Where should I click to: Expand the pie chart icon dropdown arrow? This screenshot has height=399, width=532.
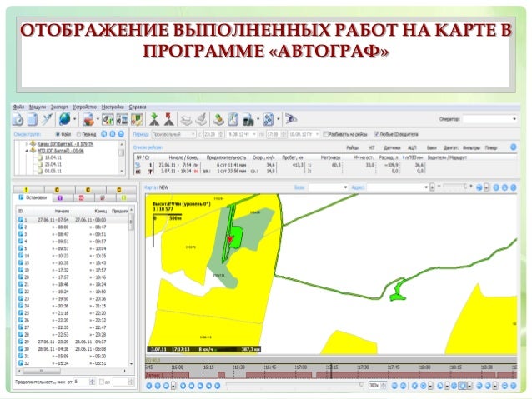pyautogui.click(x=98, y=119)
